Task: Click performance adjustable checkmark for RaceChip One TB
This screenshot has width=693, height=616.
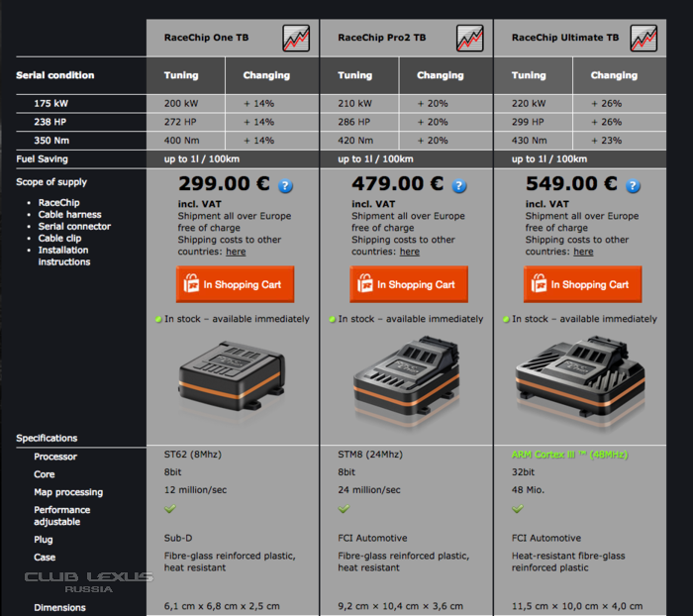Action: point(169,509)
